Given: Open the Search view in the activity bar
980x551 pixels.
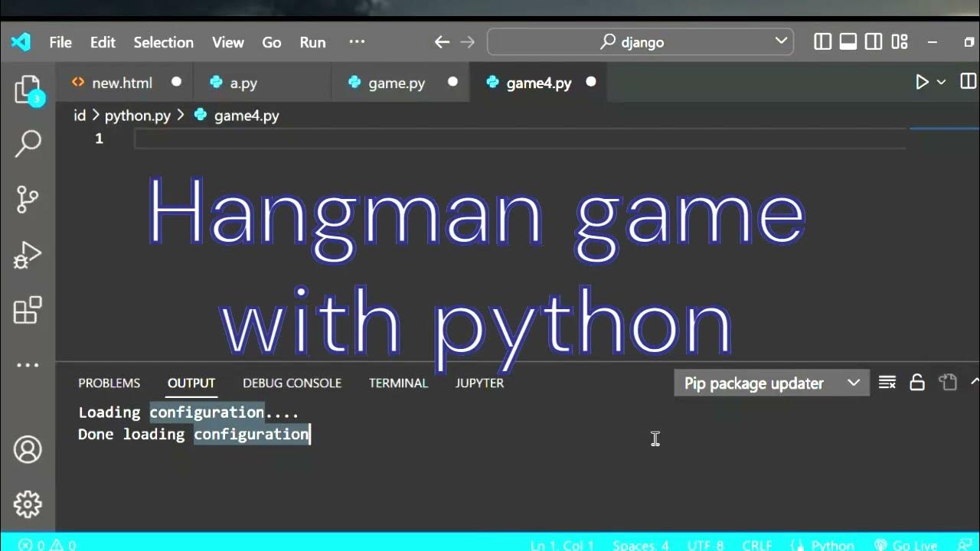Looking at the screenshot, I should pos(28,143).
